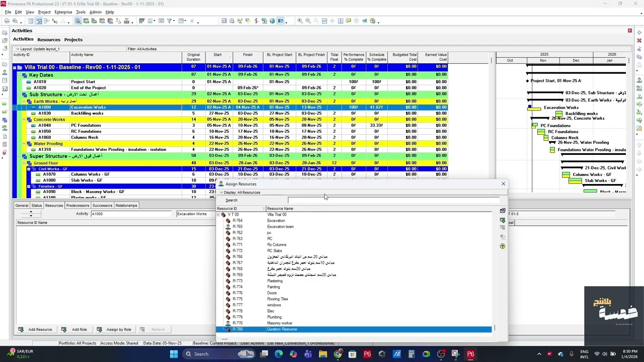This screenshot has width=644, height=362.
Task: Switch to the top Resources tab
Action: tap(49, 40)
